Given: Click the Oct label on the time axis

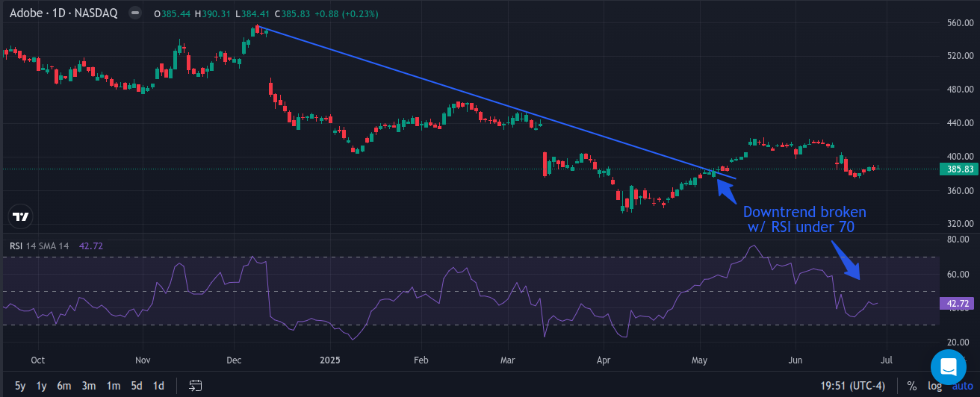Looking at the screenshot, I should 37,360.
